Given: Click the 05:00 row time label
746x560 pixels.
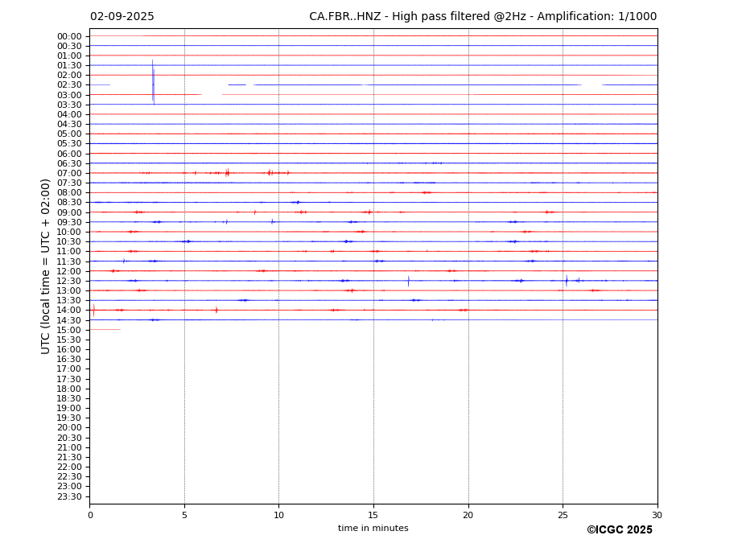Looking at the screenshot, I should pos(69,134).
